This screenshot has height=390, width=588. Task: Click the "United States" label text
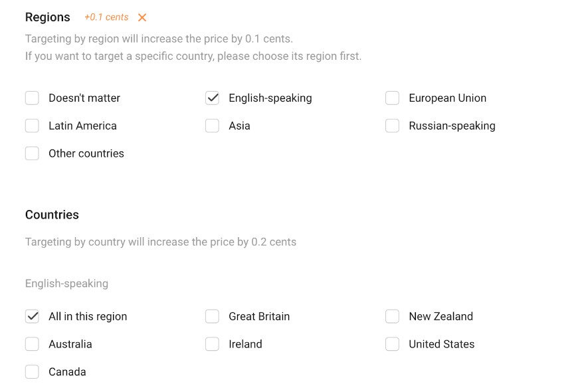click(441, 344)
